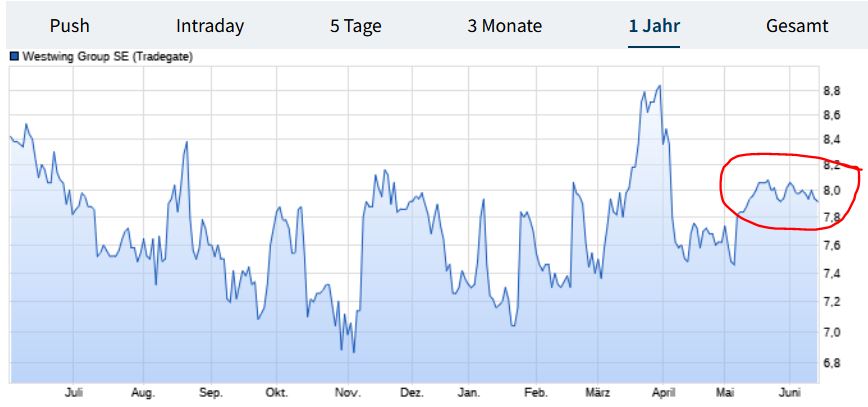868x407 pixels.
Task: Click the chart line inside the red circle
Action: (765, 182)
